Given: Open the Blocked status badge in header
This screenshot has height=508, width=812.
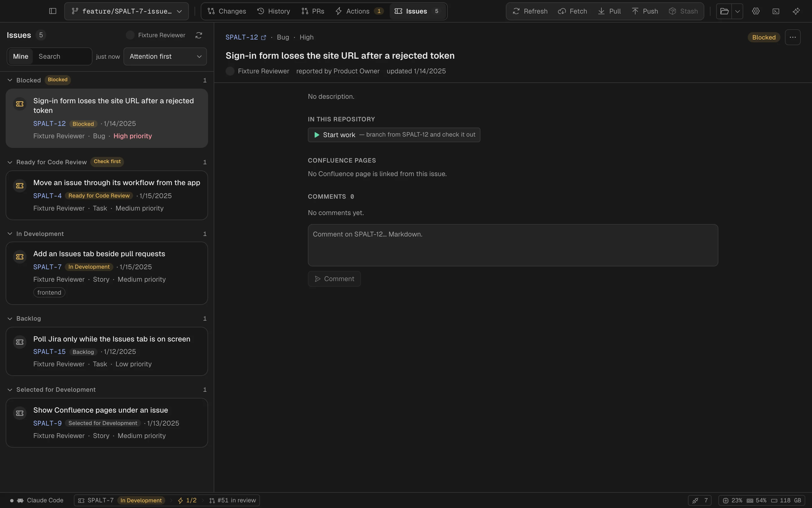Looking at the screenshot, I should [x=764, y=37].
